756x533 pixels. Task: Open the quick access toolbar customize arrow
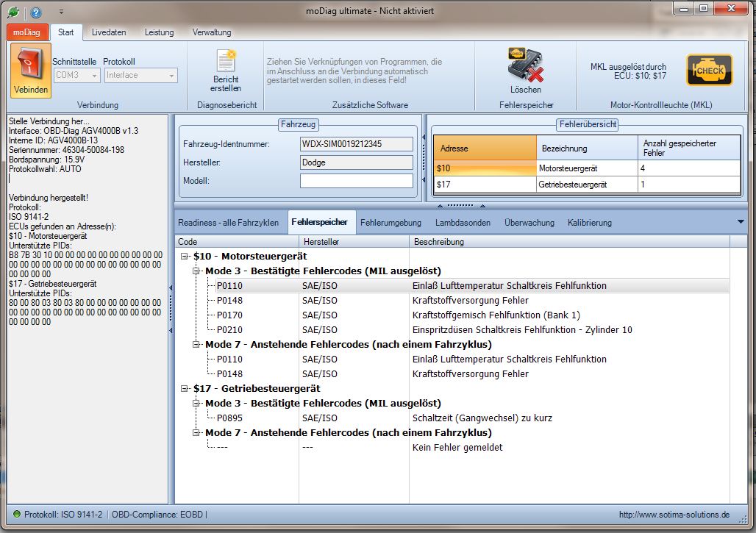click(61, 12)
